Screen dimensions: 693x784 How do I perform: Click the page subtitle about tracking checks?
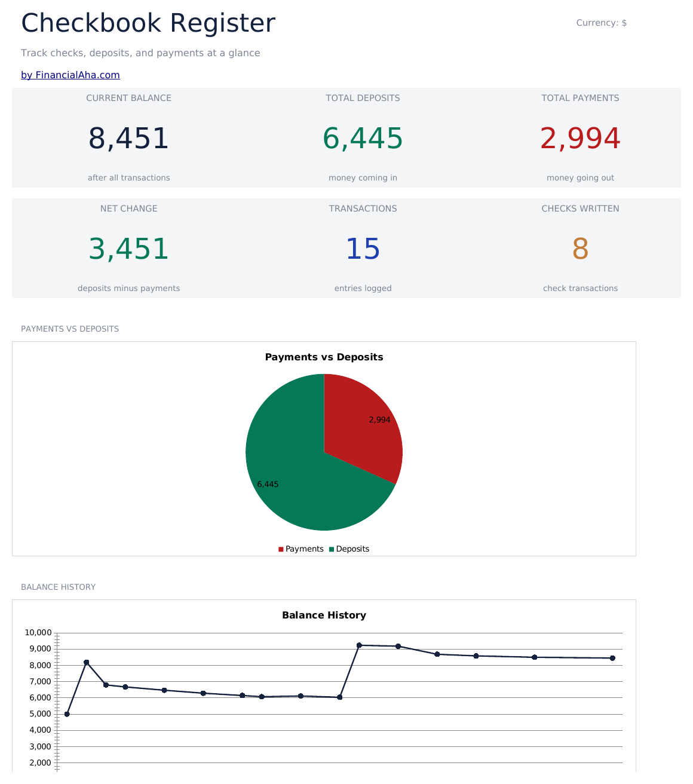pyautogui.click(x=140, y=53)
